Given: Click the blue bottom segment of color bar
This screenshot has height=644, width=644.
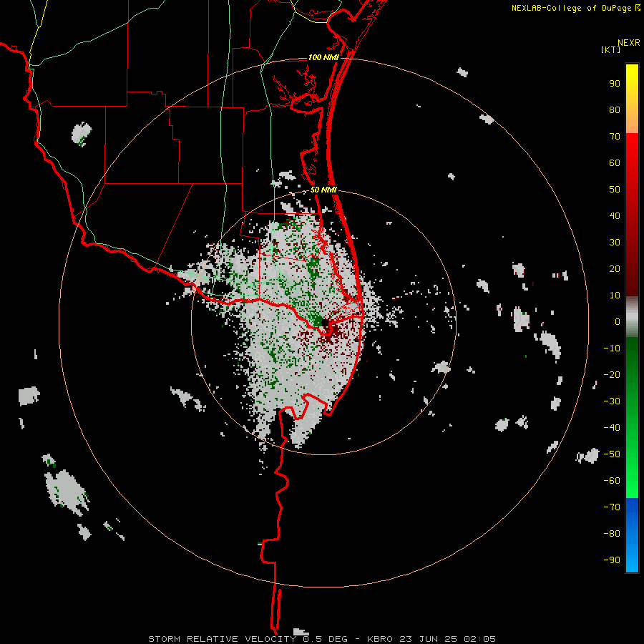Looking at the screenshot, I should click(x=632, y=535).
